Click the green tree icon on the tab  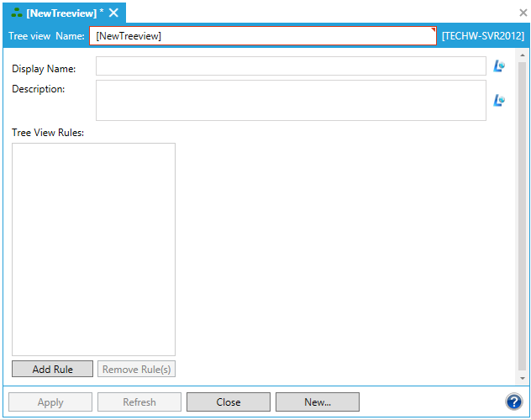(17, 13)
